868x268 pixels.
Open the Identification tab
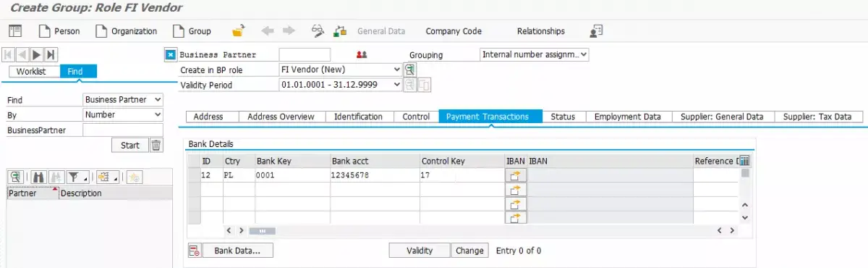359,117
